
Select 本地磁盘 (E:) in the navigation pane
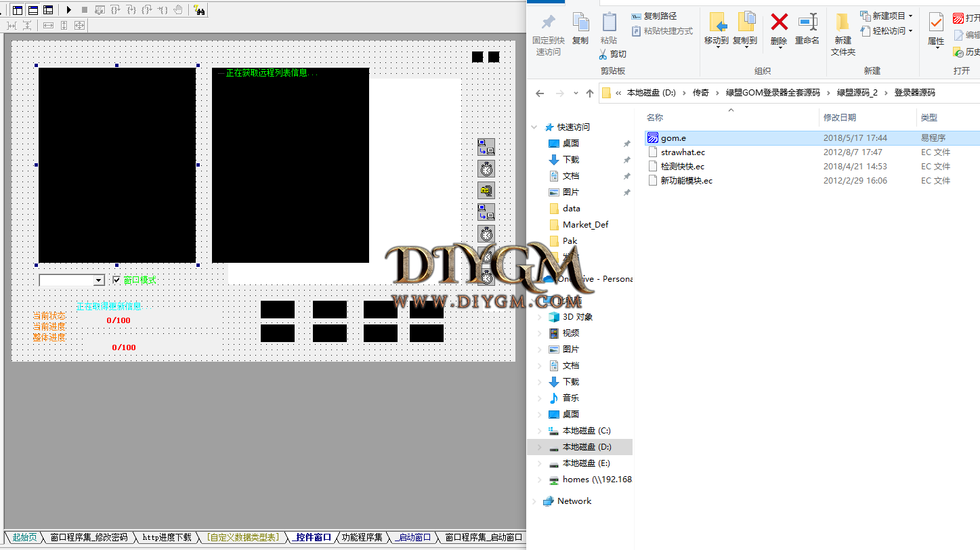pyautogui.click(x=580, y=463)
